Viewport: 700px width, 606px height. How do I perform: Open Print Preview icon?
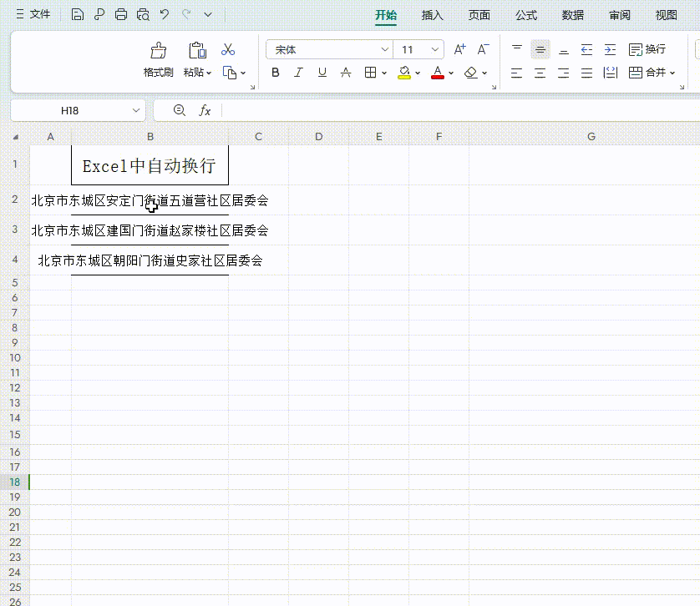coord(143,15)
